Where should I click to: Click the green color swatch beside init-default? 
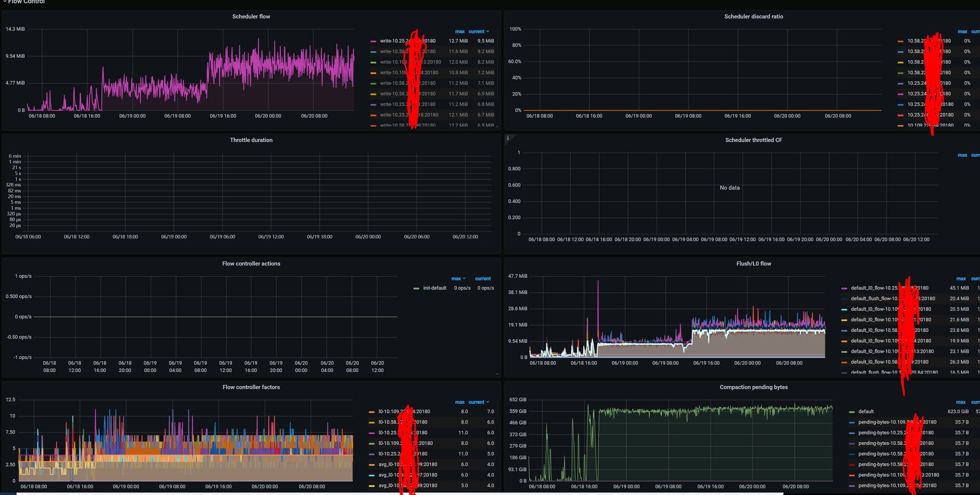click(416, 289)
